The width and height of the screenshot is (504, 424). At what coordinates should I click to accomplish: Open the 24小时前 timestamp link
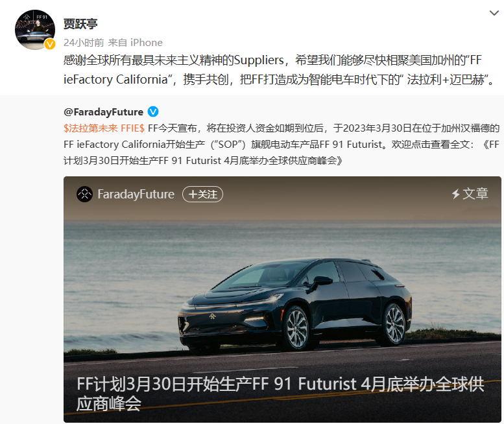(x=84, y=42)
